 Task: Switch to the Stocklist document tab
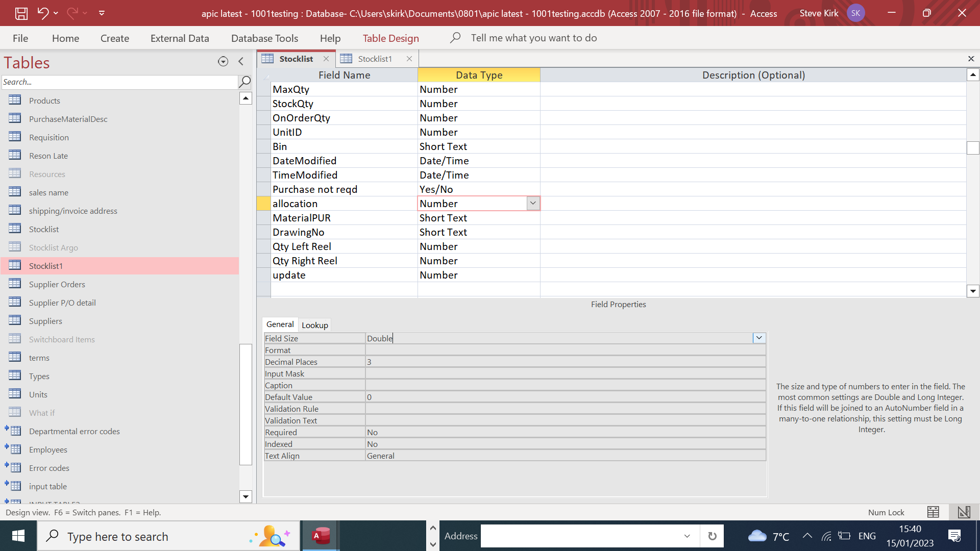coord(296,59)
